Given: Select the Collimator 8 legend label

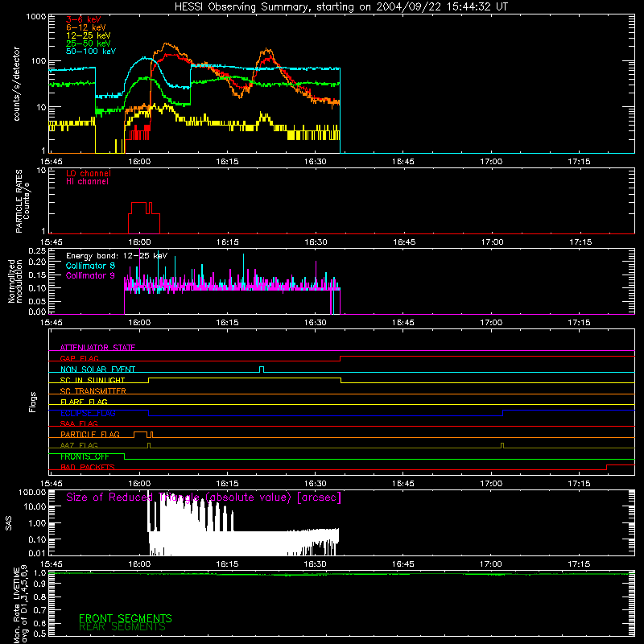Looking at the screenshot, I should click(x=90, y=266).
